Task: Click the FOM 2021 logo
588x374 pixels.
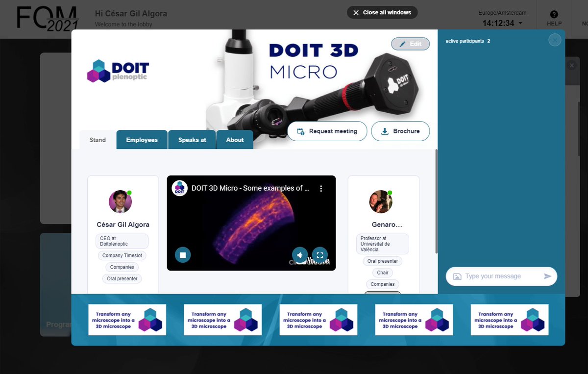Action: [x=48, y=19]
